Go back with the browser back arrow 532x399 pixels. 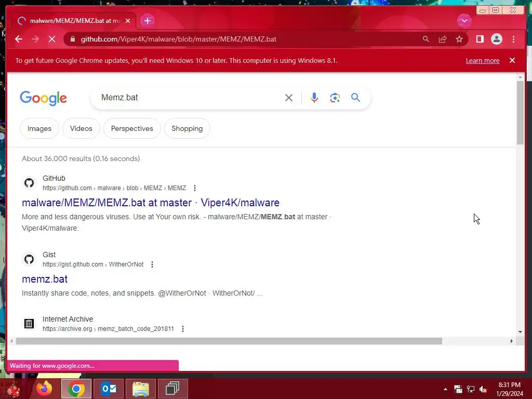(19, 39)
